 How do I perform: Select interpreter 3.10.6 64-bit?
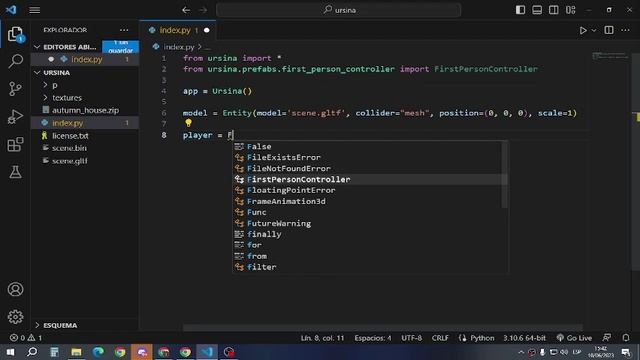[x=524, y=338]
